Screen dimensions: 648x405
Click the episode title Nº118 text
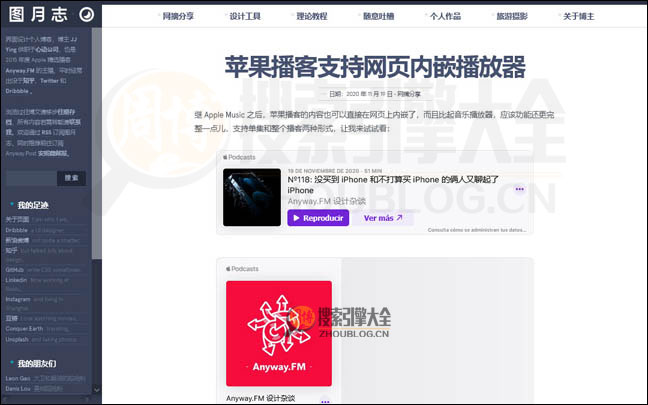point(393,185)
